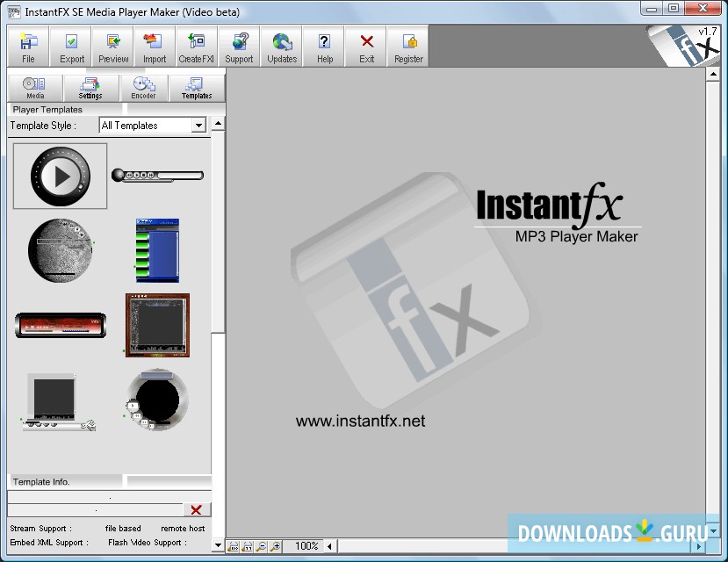This screenshot has height=562, width=728.
Task: Choose the square video player with wrench template
Action: [x=59, y=401]
